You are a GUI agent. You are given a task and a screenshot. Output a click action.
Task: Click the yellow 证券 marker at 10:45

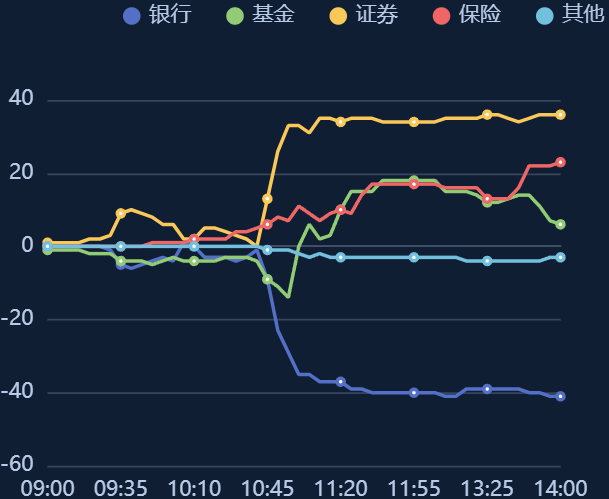coord(267,199)
